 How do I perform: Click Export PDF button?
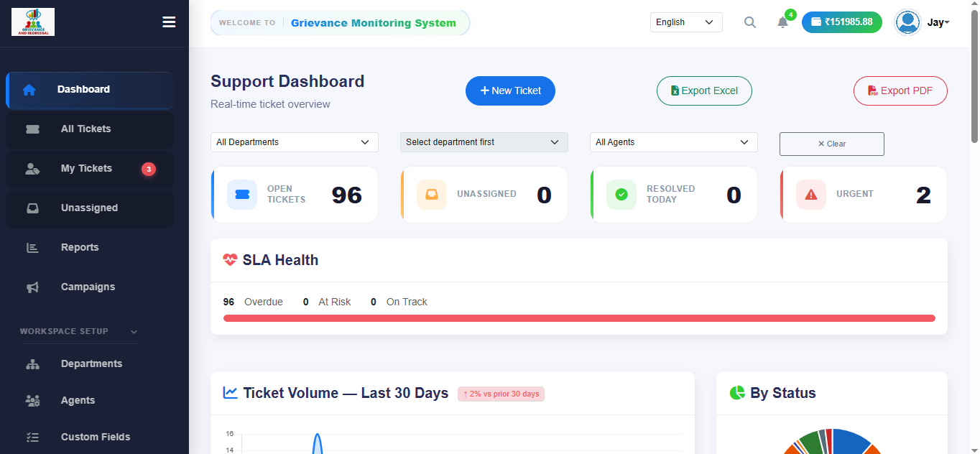pos(900,91)
